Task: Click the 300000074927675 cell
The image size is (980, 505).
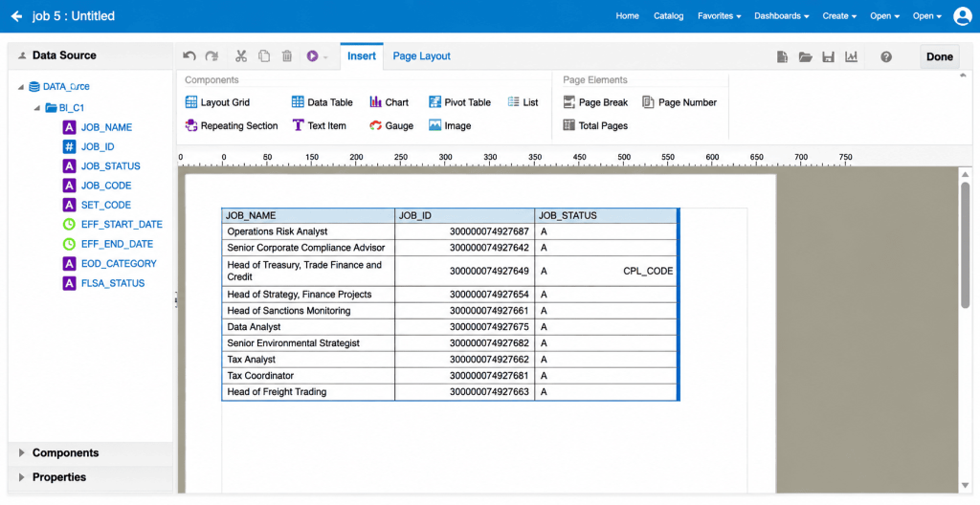Action: tap(464, 327)
